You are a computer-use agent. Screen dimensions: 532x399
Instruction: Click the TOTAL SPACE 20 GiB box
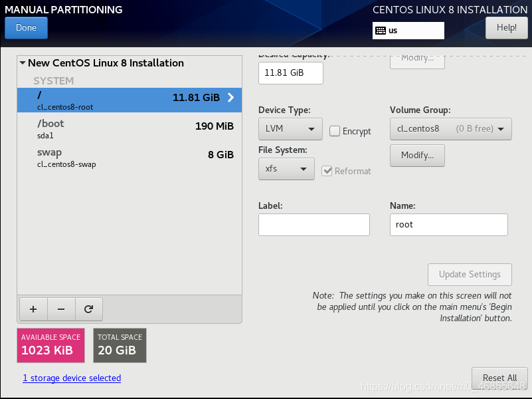(x=120, y=345)
